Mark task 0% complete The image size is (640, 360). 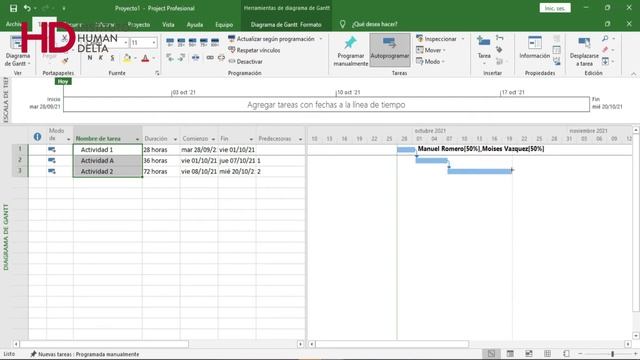pyautogui.click(x=170, y=42)
